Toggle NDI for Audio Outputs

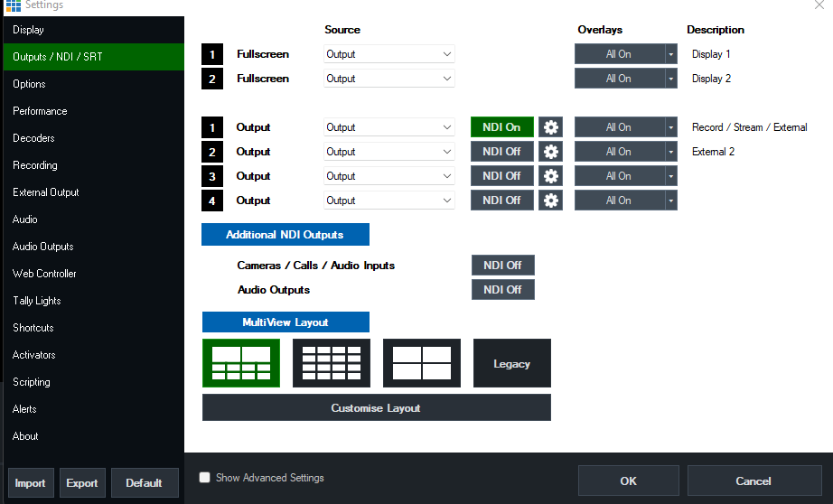coord(502,290)
